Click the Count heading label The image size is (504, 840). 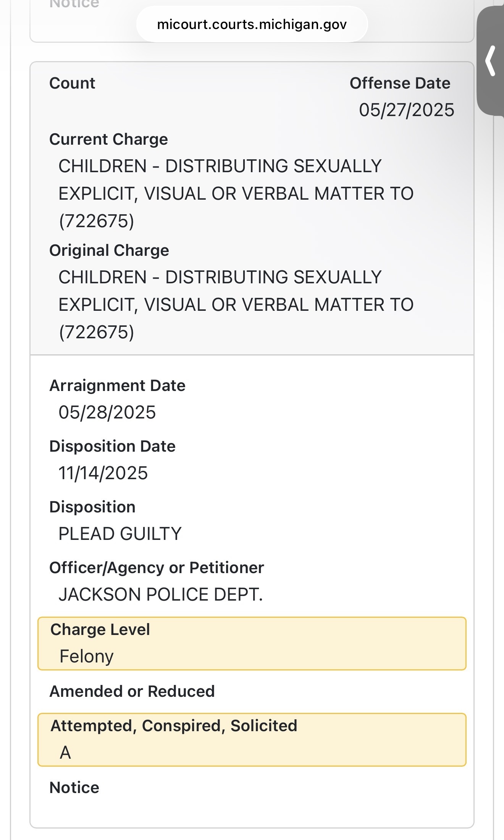point(72,83)
